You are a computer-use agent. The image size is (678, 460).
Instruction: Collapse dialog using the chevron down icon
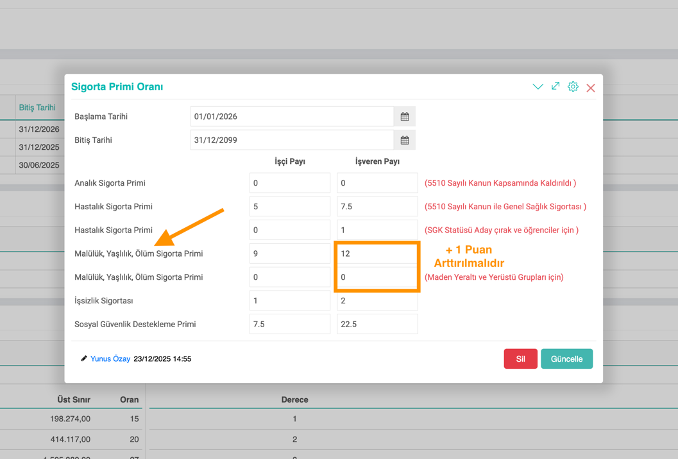[x=538, y=87]
